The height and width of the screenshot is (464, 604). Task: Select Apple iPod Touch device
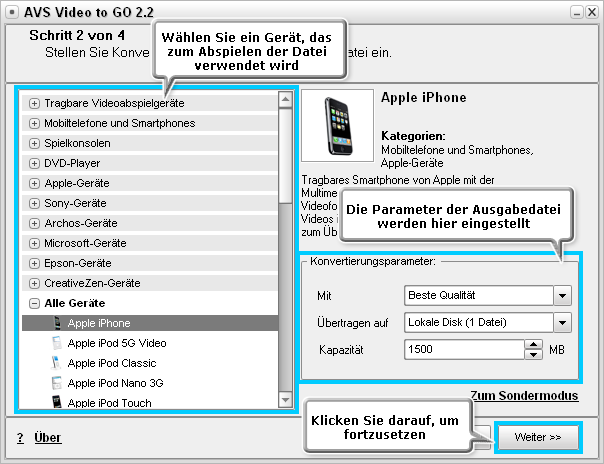(x=109, y=403)
